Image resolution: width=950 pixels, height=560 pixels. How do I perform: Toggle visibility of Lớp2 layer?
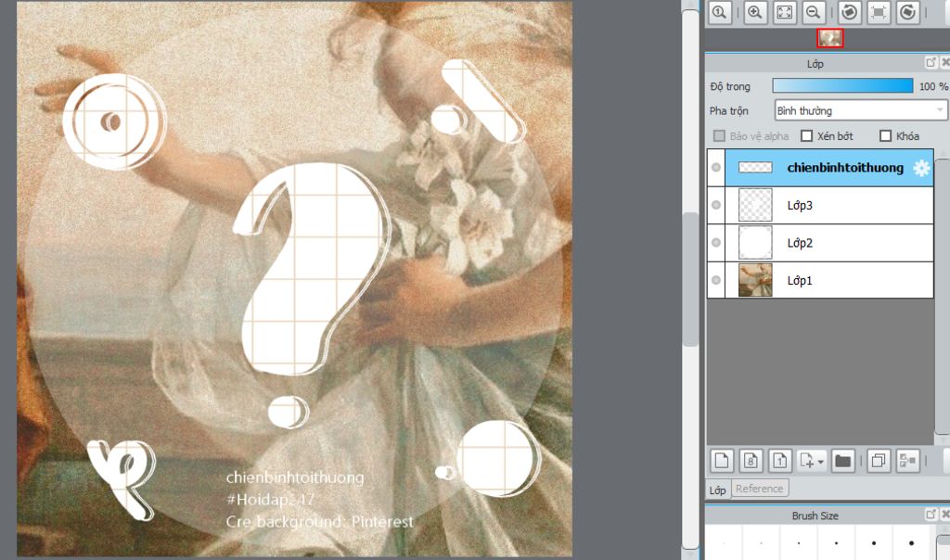(x=716, y=243)
